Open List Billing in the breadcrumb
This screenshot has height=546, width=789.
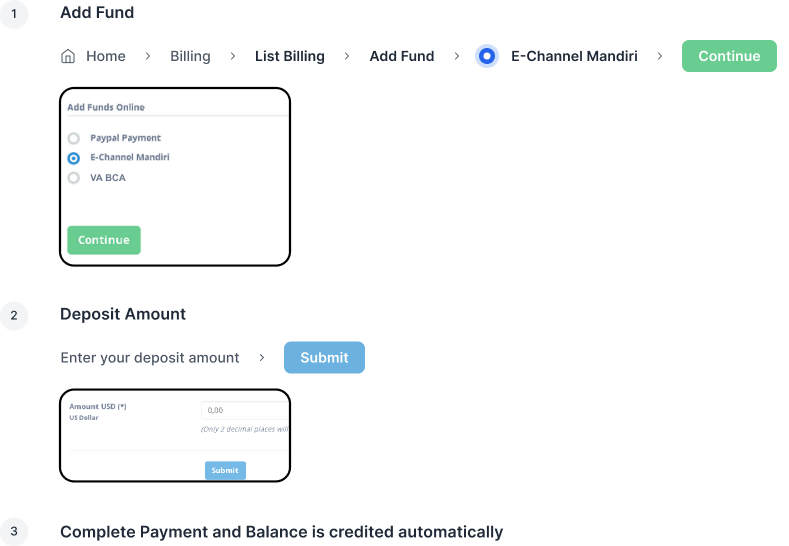tap(290, 56)
